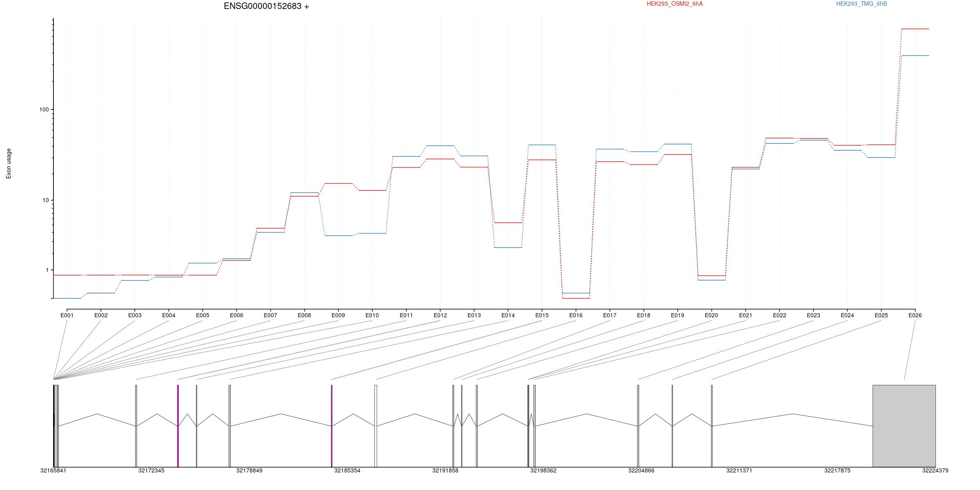Click the blue E005 usage segment
This screenshot has width=980, height=490.
(x=203, y=263)
